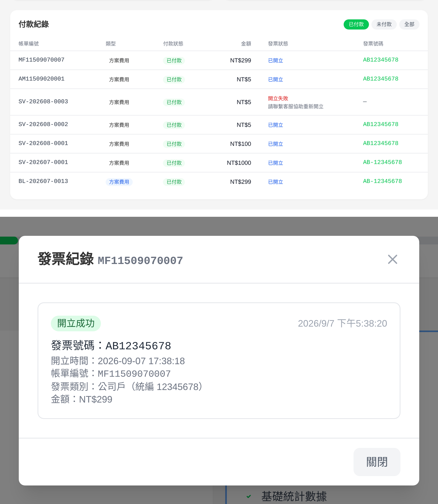Click invoice number in SV-202608-0002 row
This screenshot has width=438, height=504.
[x=381, y=124]
